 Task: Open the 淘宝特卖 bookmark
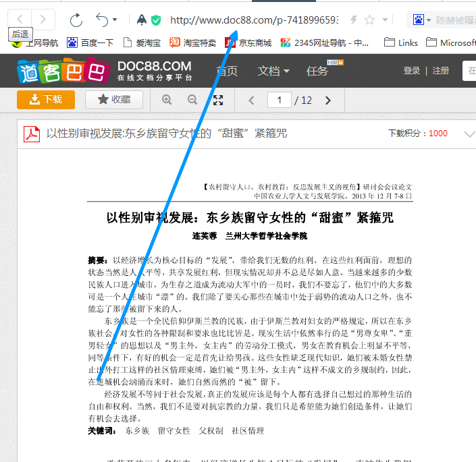(x=193, y=42)
